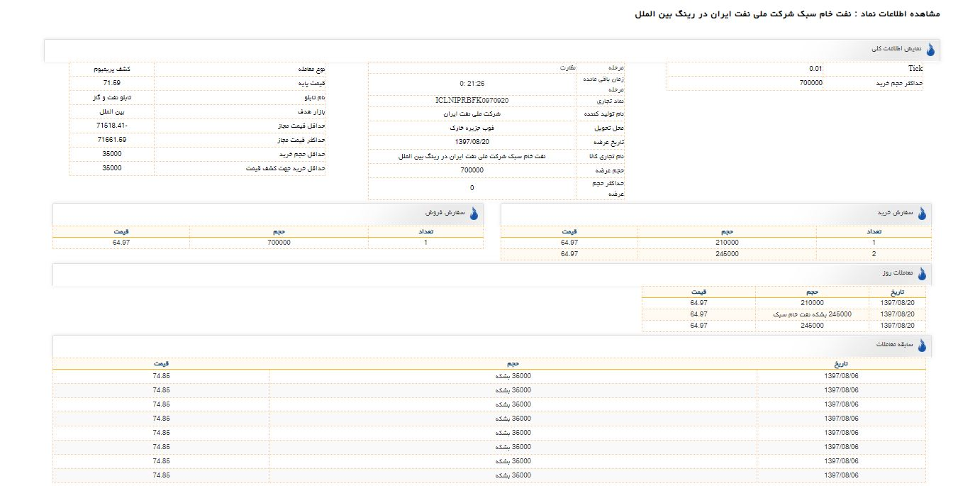The image size is (980, 486).
Task: Click the بین الملل target market value
Action: [x=112, y=112]
